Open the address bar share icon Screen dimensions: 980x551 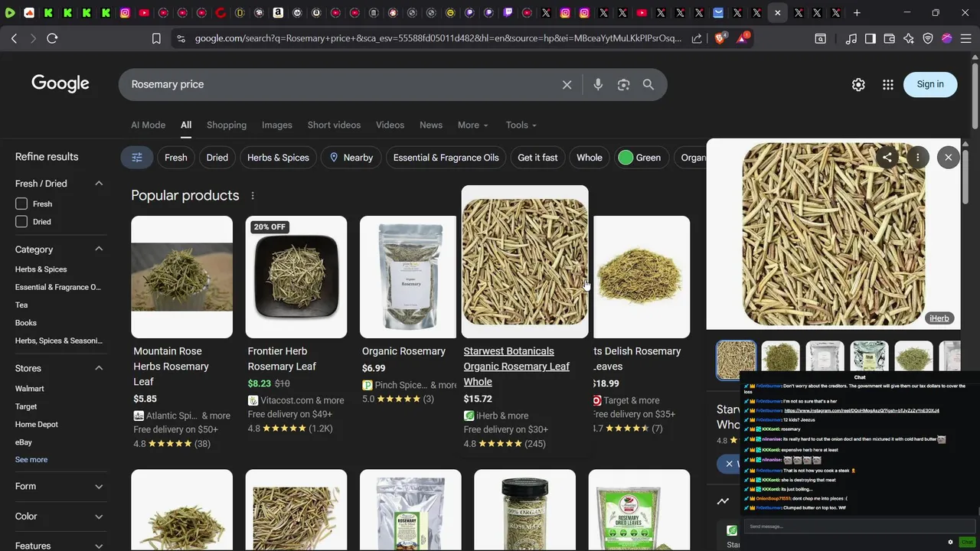(x=697, y=38)
